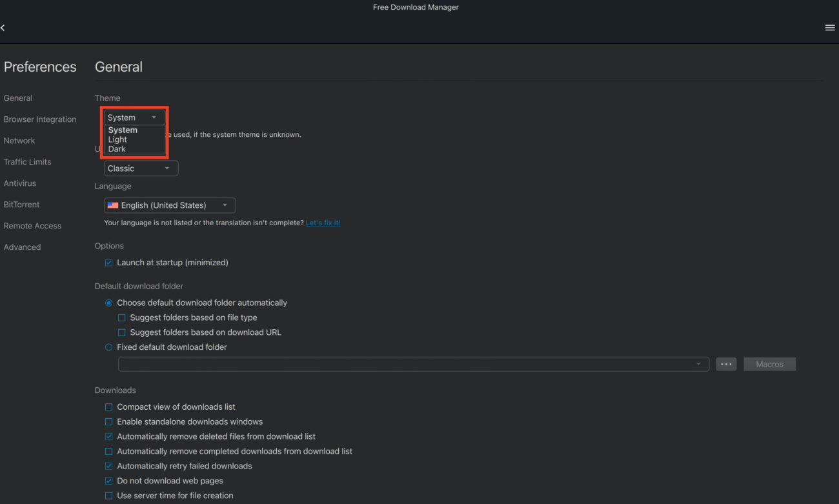Open the hamburger menu at top right
839x504 pixels.
(830, 27)
